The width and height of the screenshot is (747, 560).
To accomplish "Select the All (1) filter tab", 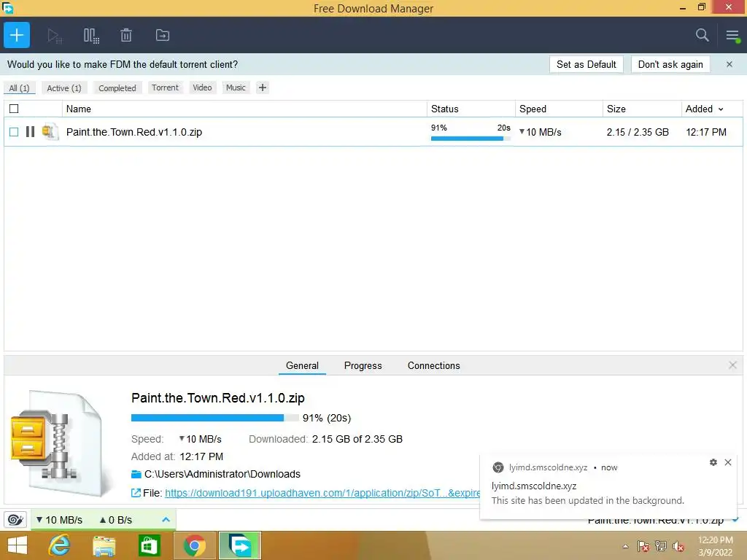I will [19, 88].
